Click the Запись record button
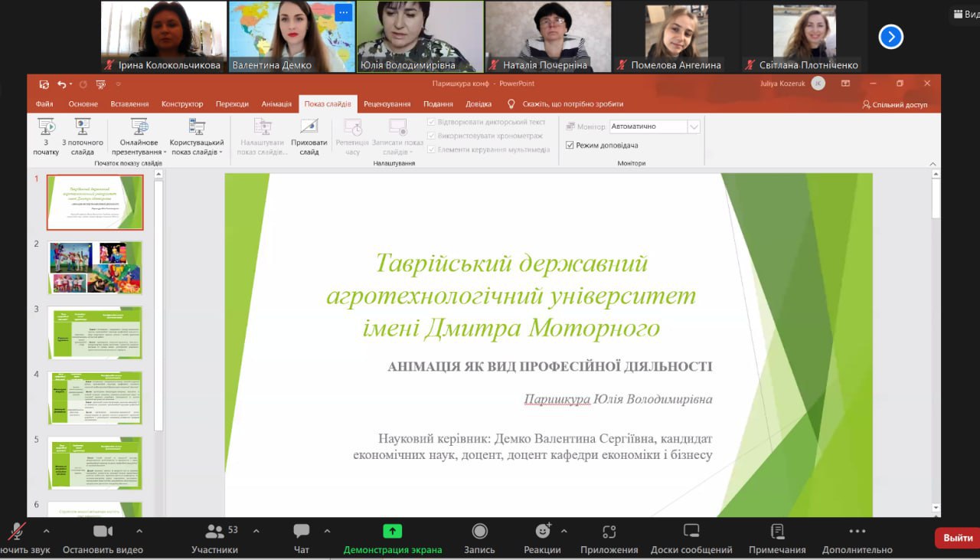Screen dimensions: 980x560 tap(479, 538)
